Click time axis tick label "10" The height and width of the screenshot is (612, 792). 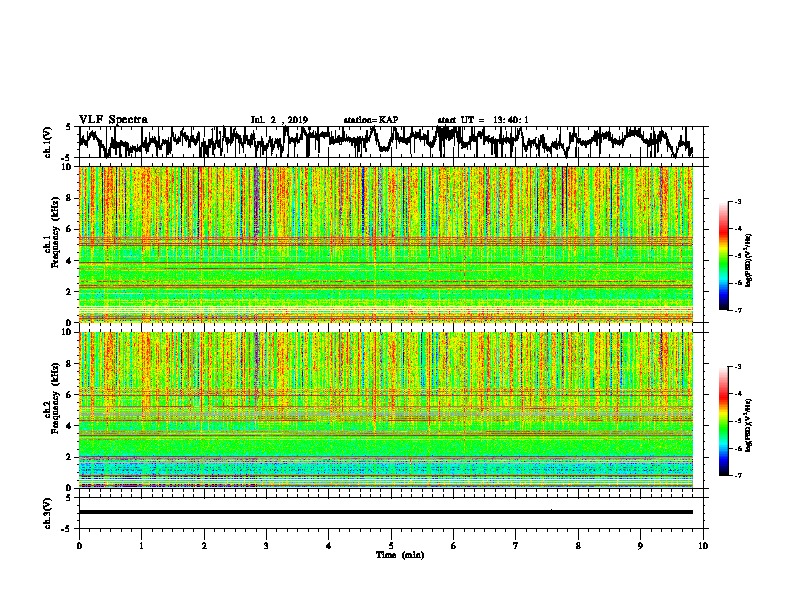click(703, 546)
